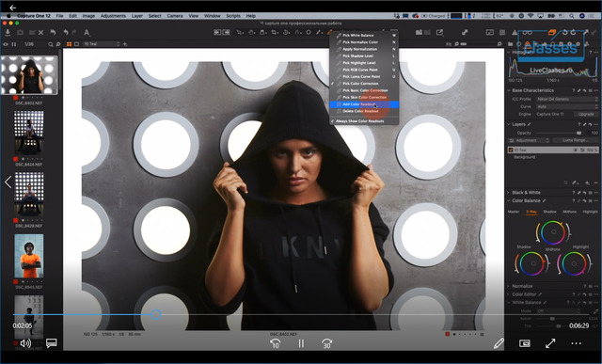The image size is (602, 364).
Task: Choose Pick White Balance entry
Action: tap(364, 36)
